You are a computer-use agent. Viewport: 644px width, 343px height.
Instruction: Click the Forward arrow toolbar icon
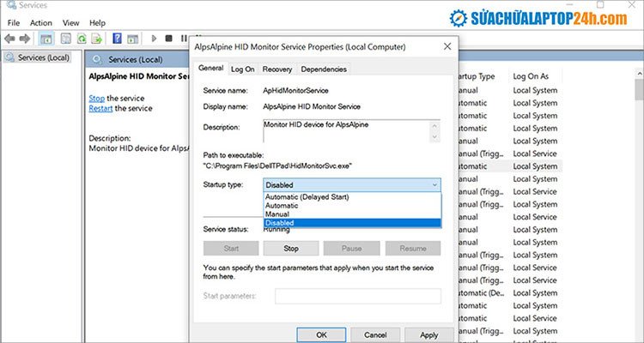pyautogui.click(x=27, y=39)
